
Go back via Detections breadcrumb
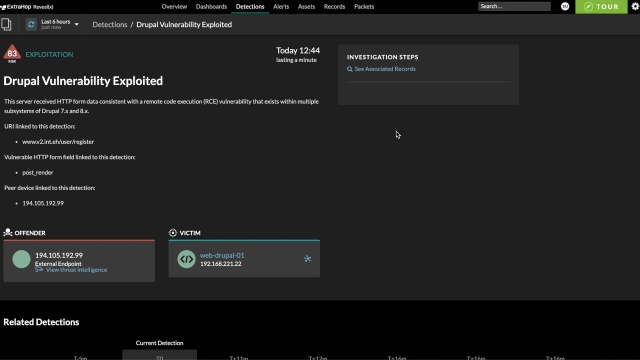[x=110, y=24]
